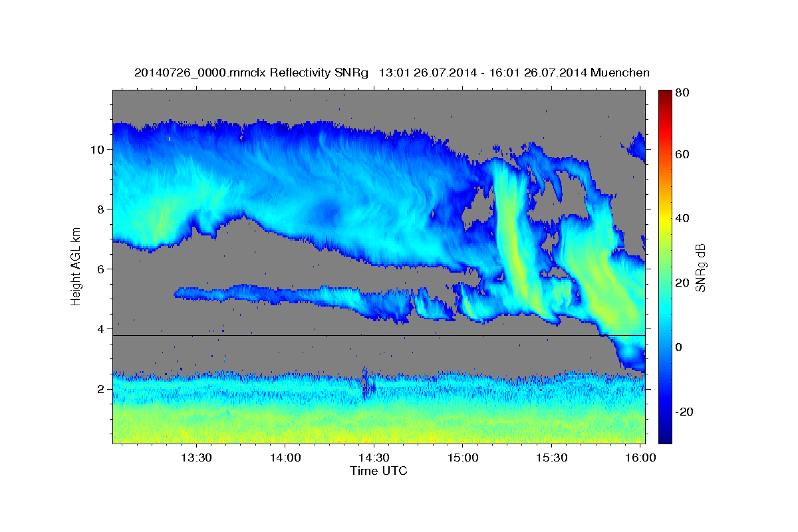Click the height axis label 6
Viewport: 798px width, 532px height.
(x=100, y=269)
